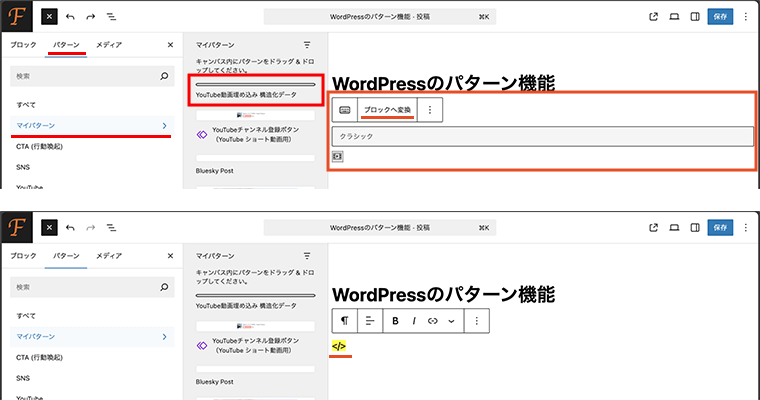Viewport: 760px width, 400px height.
Task: Switch to the メディア tab in lower editor
Action: pyautogui.click(x=109, y=256)
